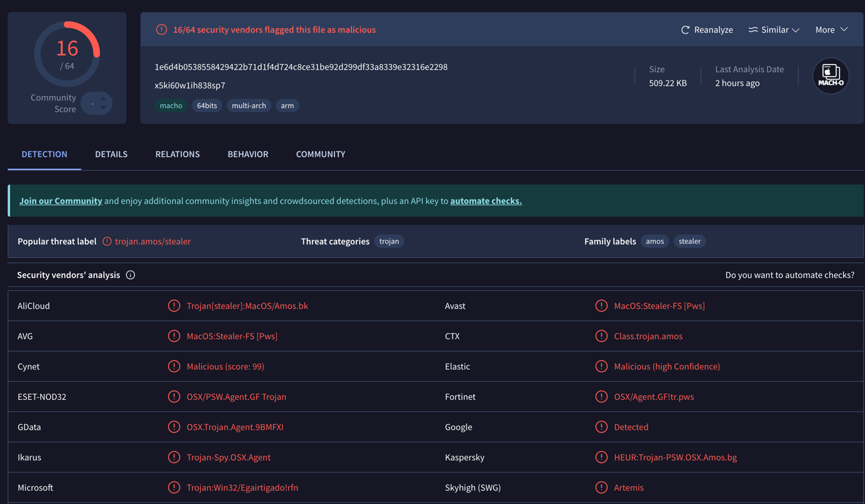The image size is (865, 504).
Task: Click 'HEUR:Trojan-PSW.OSX.Amos.bg' result
Action: point(675,457)
